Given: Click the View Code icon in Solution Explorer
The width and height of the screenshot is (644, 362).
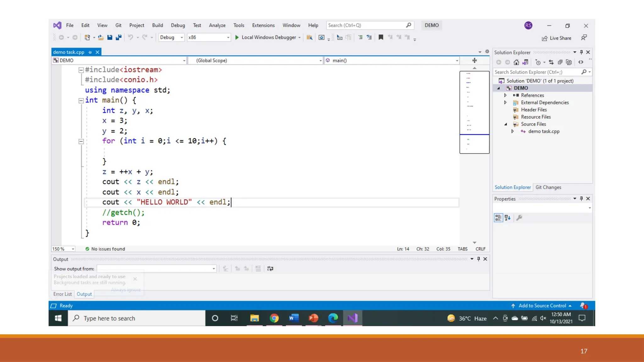Looking at the screenshot, I should point(581,62).
